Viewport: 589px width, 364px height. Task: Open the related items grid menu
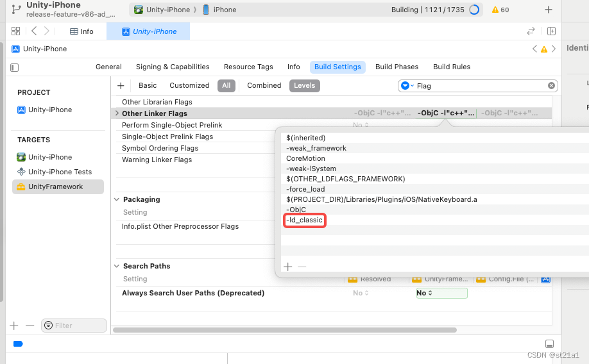(16, 31)
